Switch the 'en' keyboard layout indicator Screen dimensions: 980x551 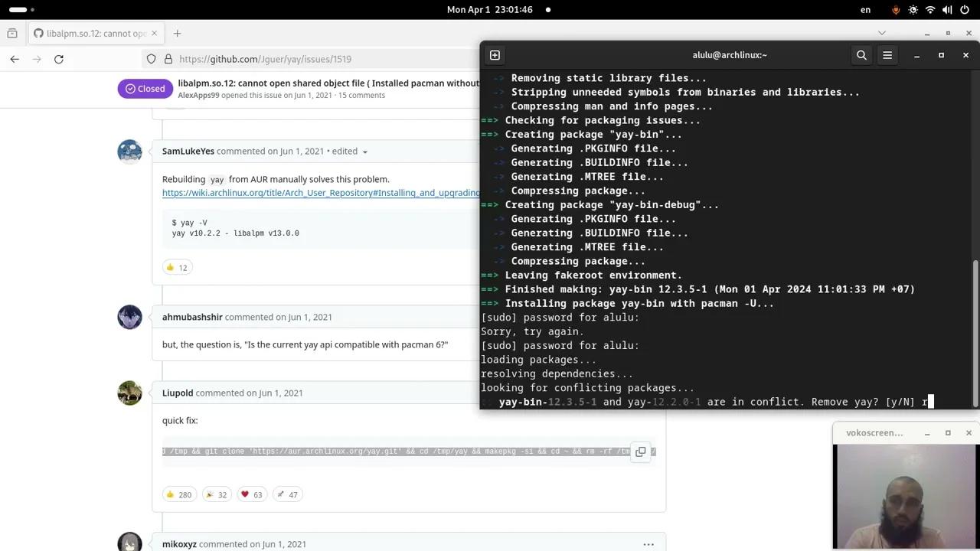click(x=866, y=10)
